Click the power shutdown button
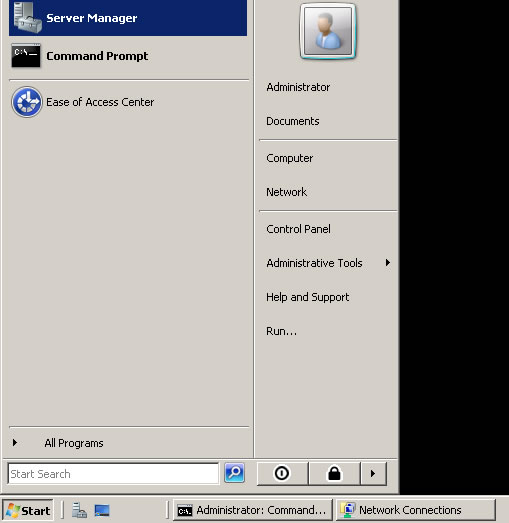The height and width of the screenshot is (523, 509). [282, 473]
